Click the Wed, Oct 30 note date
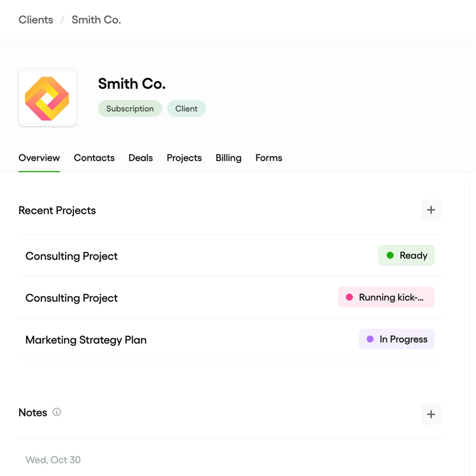 pos(53,460)
